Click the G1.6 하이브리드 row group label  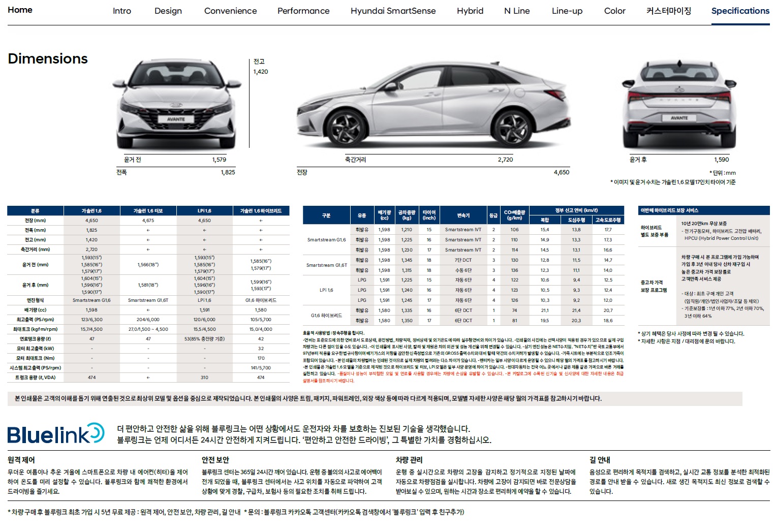pyautogui.click(x=326, y=316)
